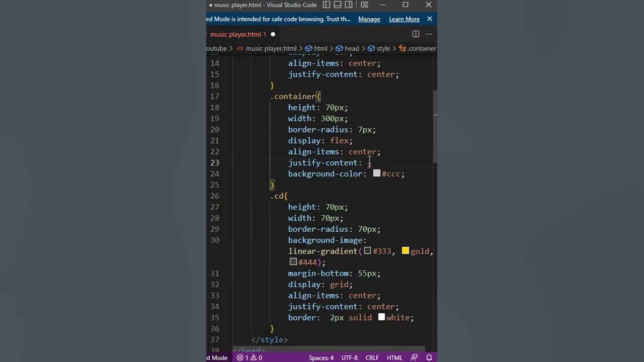Click the closing brace on line 25
The image size is (644, 362).
point(272,185)
